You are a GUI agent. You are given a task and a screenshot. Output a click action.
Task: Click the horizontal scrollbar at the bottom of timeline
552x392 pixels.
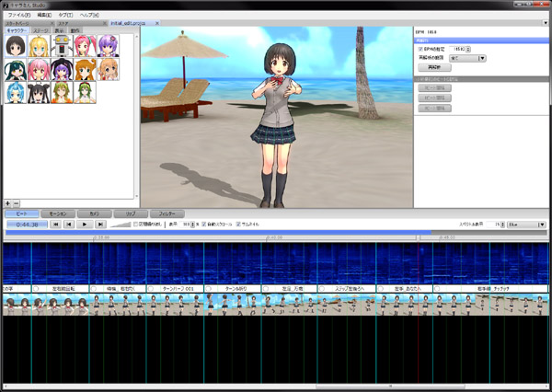(276, 387)
